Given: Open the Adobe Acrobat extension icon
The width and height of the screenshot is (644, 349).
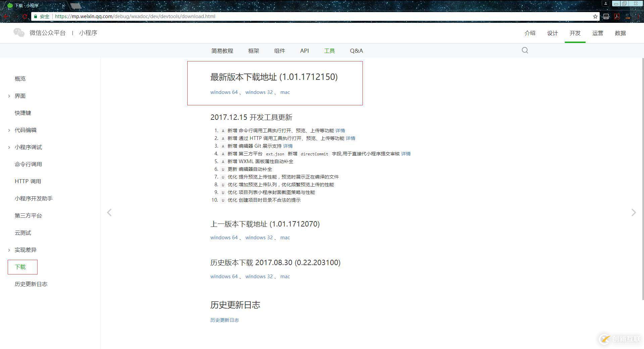Looking at the screenshot, I should pyautogui.click(x=617, y=16).
